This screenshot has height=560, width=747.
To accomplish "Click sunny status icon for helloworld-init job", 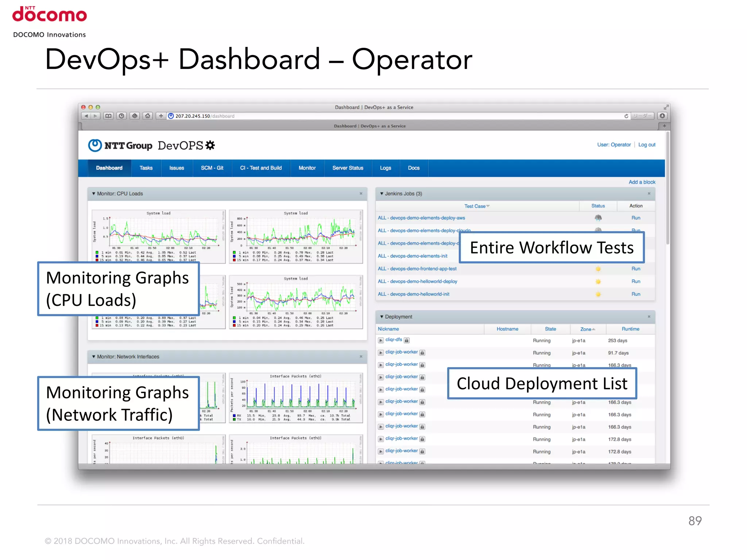I will (598, 294).
